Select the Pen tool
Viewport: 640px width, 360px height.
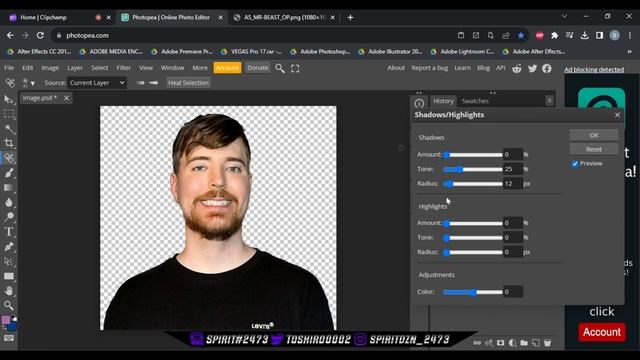[9, 247]
